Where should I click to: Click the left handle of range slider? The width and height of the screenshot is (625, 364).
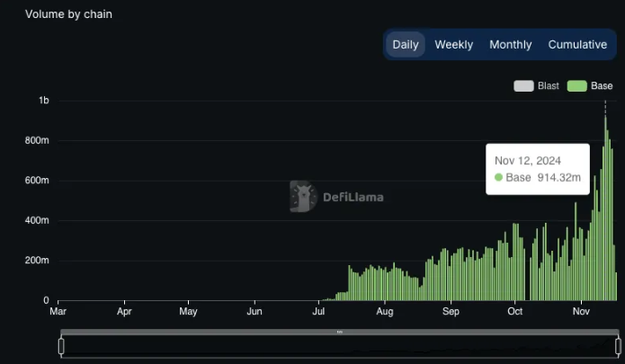61,345
